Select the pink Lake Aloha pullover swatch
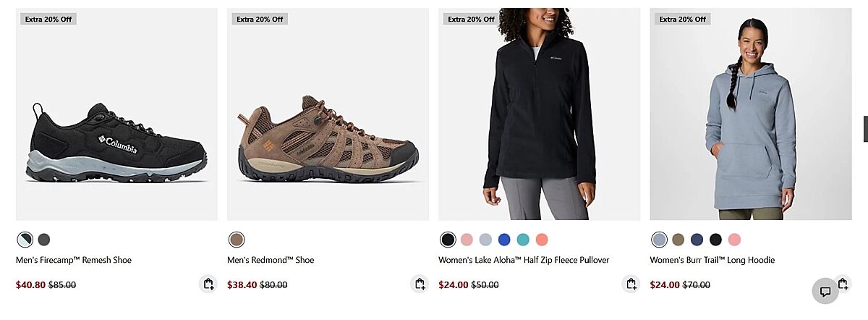The image size is (868, 320). (x=467, y=240)
